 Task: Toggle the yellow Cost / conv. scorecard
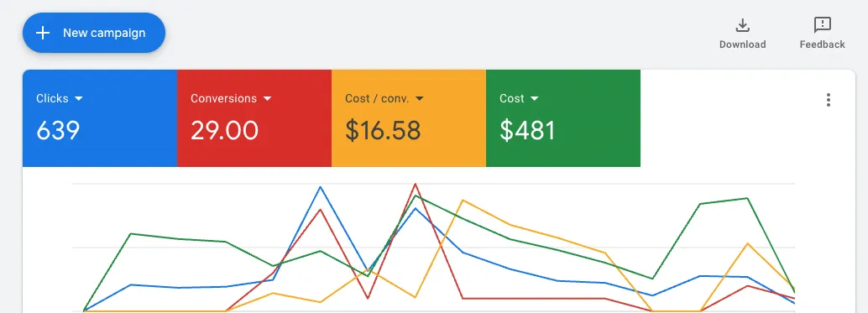(409, 117)
